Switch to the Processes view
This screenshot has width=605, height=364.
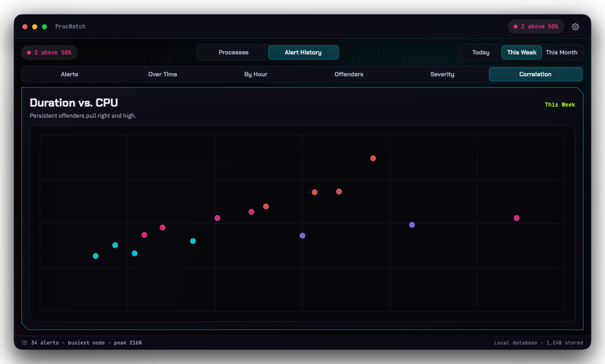pos(233,53)
